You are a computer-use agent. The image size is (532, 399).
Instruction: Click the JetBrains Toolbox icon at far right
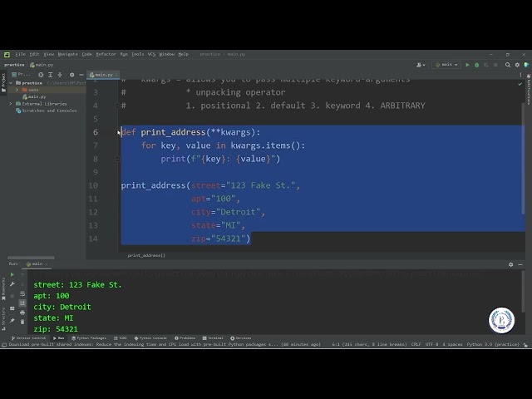click(526, 65)
